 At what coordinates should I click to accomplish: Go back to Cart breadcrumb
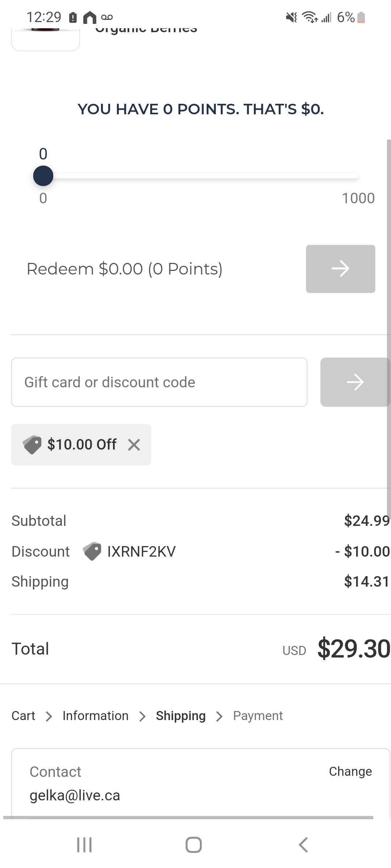(24, 716)
